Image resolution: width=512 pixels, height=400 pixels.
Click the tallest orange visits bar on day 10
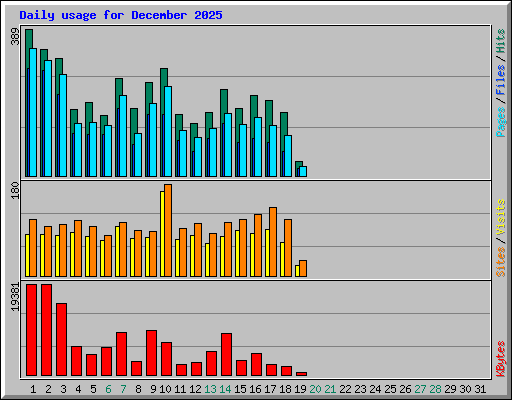tap(168, 231)
